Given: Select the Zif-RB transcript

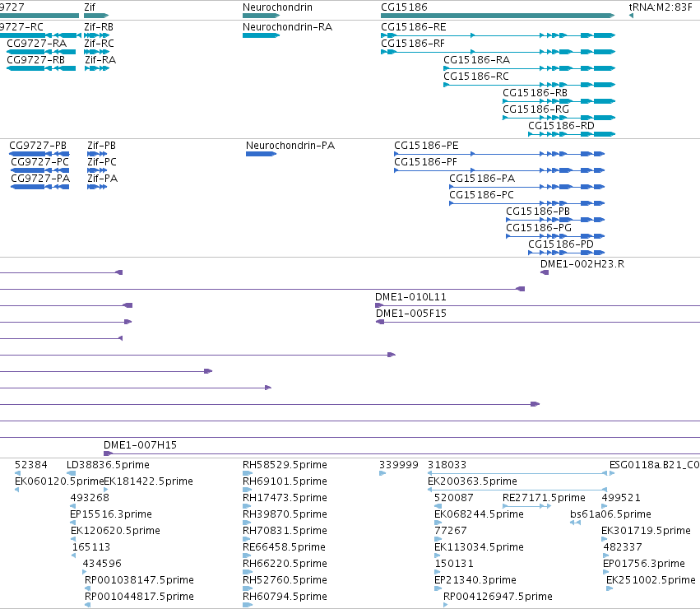Looking at the screenshot, I should (97, 35).
